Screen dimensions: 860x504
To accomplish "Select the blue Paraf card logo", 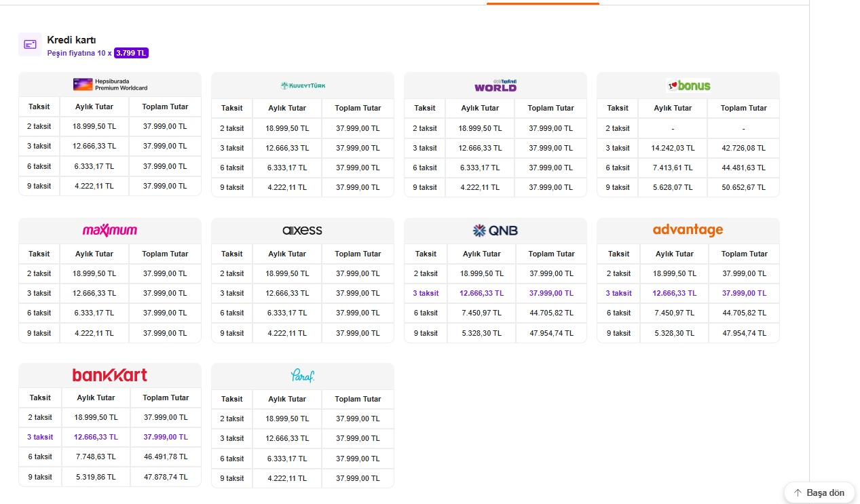I will [303, 376].
